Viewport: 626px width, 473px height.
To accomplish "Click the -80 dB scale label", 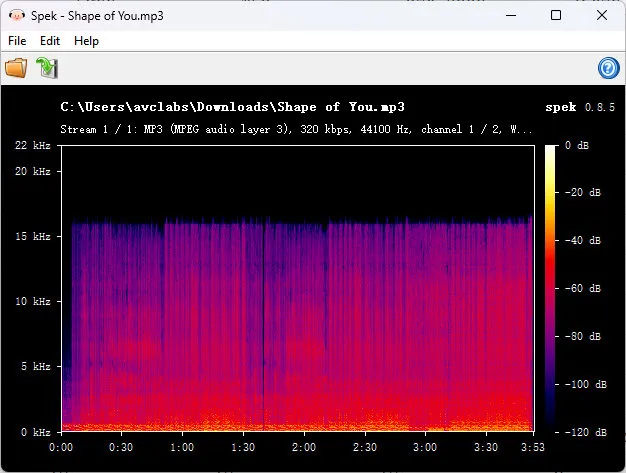I will coord(583,336).
